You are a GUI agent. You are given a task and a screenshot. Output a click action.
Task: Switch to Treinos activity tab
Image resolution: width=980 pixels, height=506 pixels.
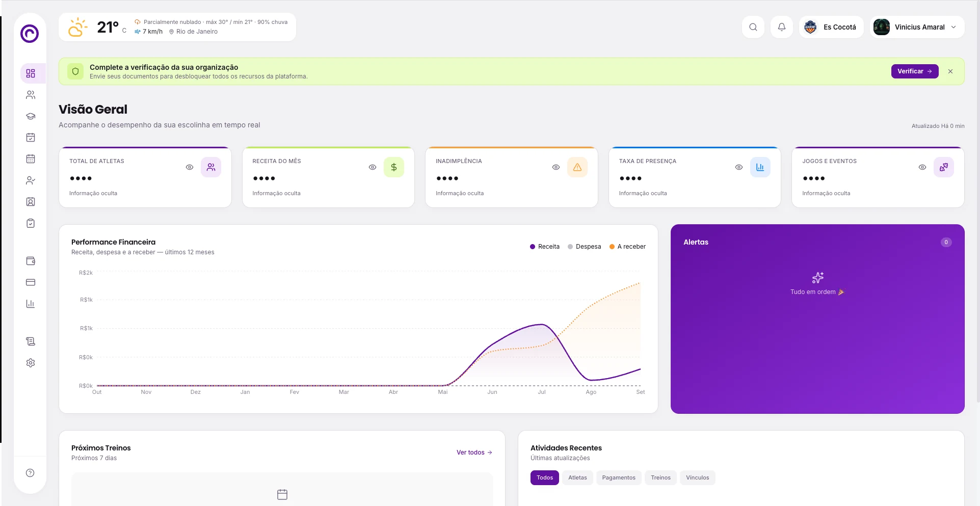click(660, 477)
